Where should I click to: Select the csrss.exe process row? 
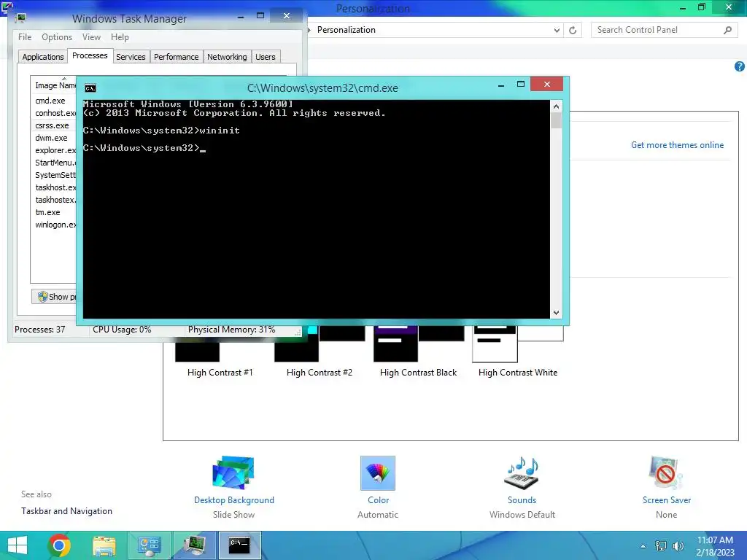point(54,125)
